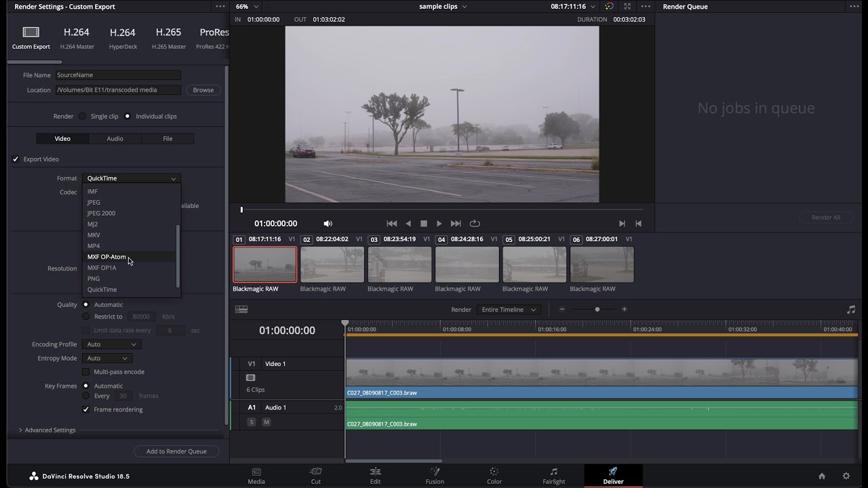The image size is (868, 488).
Task: Zoom in timeline with plus button
Action: [x=625, y=310]
